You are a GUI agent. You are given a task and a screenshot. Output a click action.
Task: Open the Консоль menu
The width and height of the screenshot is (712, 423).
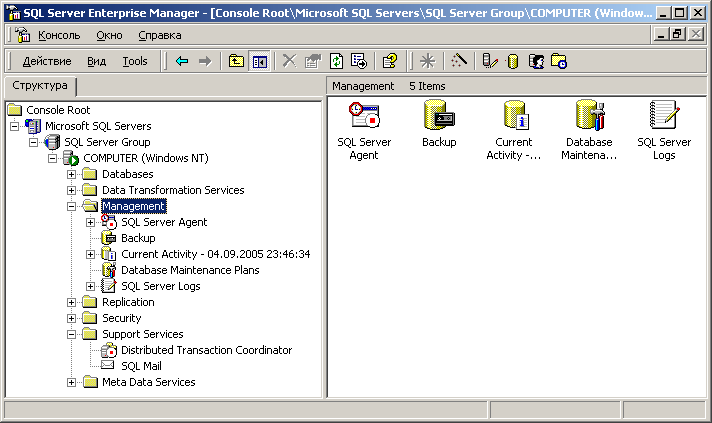pos(59,35)
